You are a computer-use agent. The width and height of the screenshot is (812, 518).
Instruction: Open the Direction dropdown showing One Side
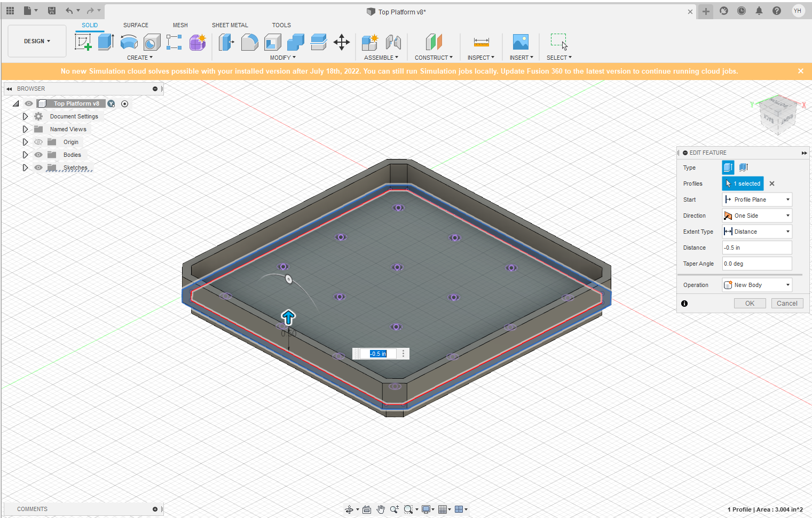[756, 216]
